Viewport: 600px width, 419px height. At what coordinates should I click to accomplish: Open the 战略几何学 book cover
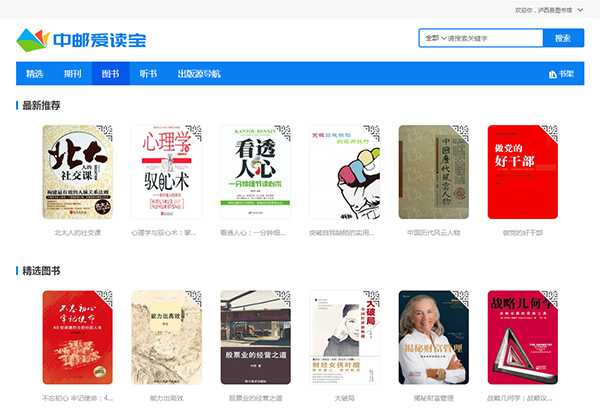tap(523, 337)
